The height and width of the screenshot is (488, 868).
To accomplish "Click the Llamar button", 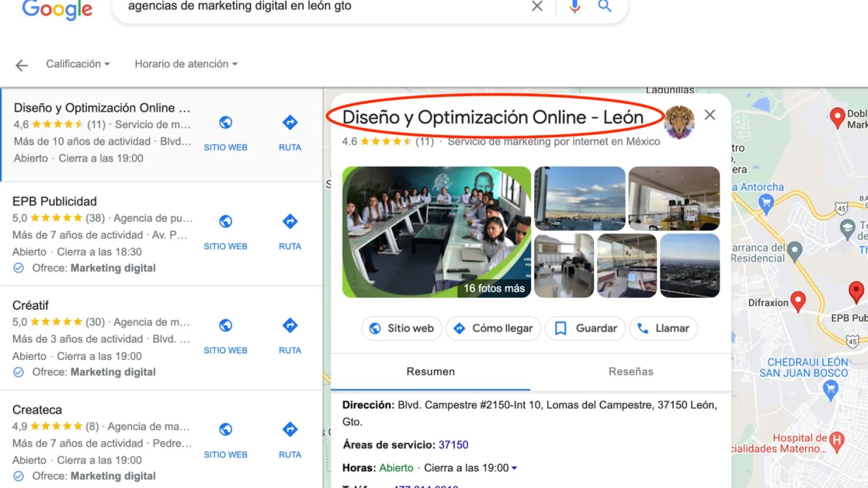I will (663, 329).
